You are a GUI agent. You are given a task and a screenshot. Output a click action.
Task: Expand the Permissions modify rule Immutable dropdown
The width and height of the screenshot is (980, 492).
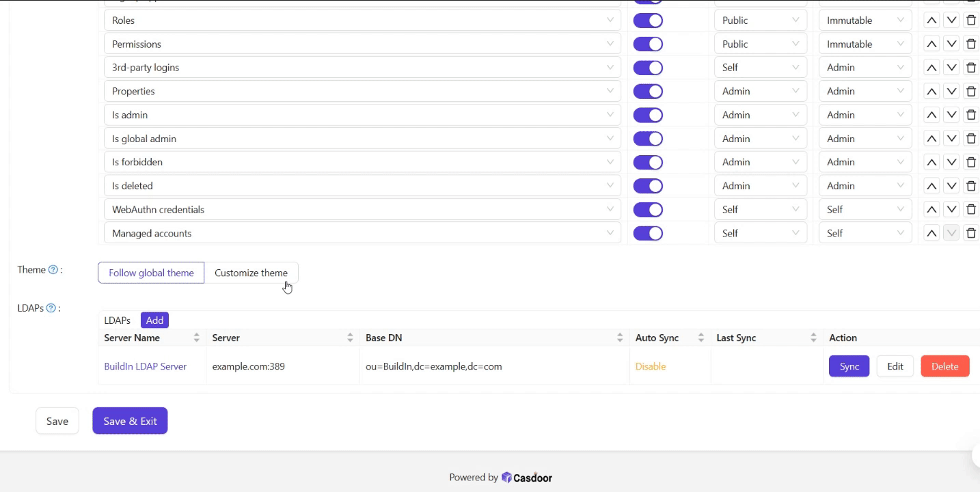(x=865, y=44)
